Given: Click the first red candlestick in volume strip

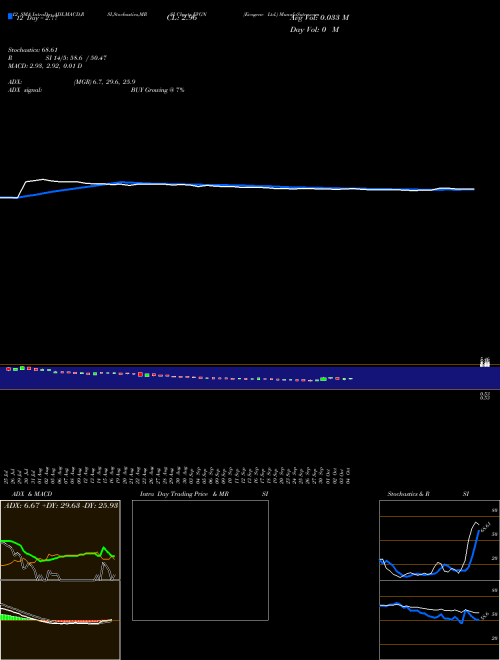Looking at the screenshot, I should (x=8, y=369).
